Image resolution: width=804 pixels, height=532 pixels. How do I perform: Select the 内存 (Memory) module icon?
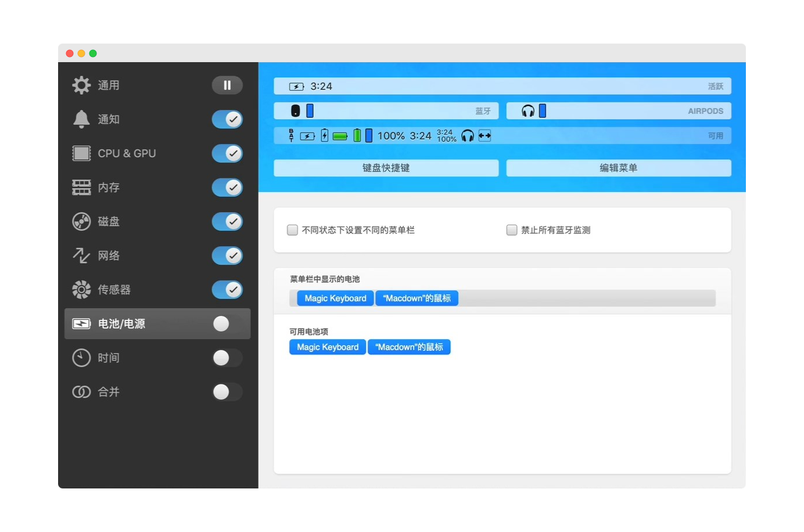(81, 187)
